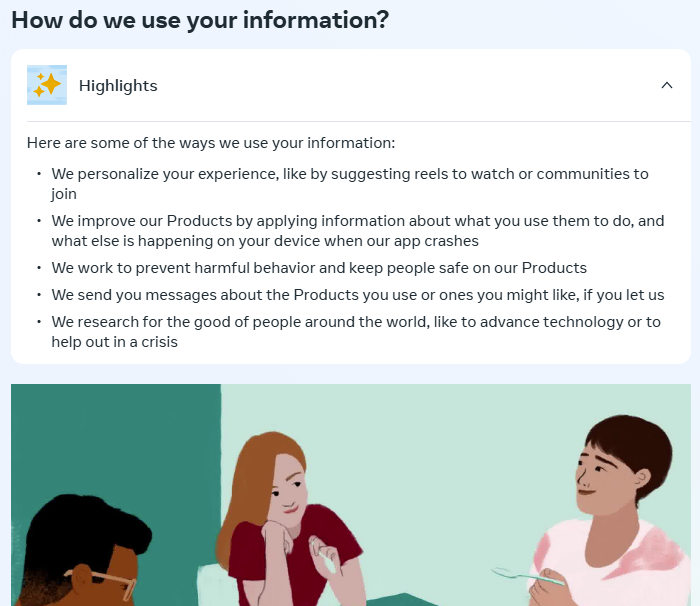Viewport: 700px width, 606px height.
Task: Select the 'We personalize your experience' bullet
Action: [350, 174]
